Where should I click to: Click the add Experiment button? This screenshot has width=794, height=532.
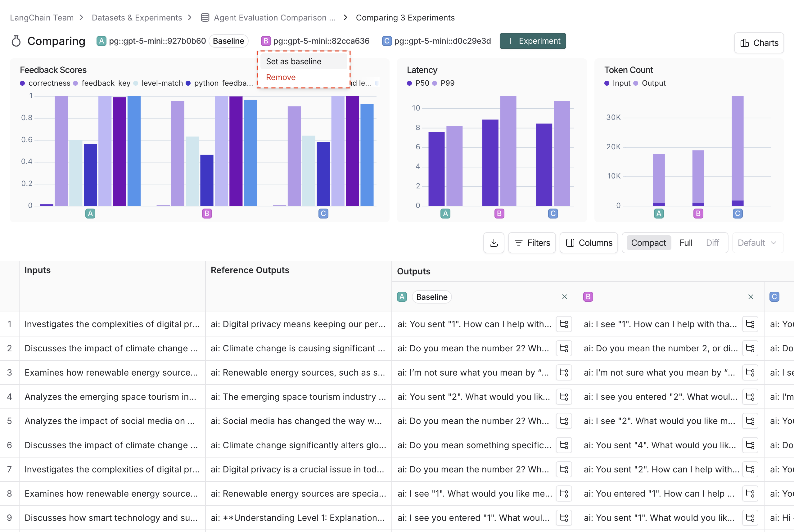(x=533, y=41)
